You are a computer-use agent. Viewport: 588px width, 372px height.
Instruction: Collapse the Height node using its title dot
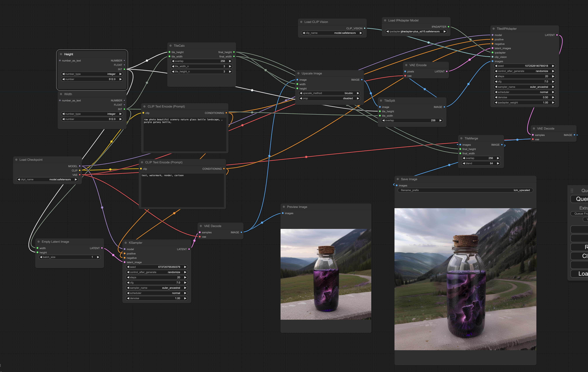tap(61, 54)
